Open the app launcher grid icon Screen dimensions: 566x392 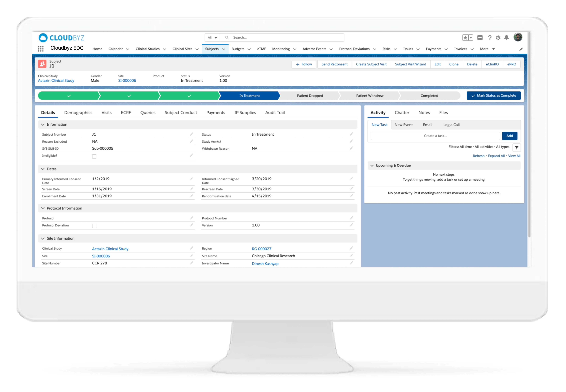pyautogui.click(x=41, y=49)
